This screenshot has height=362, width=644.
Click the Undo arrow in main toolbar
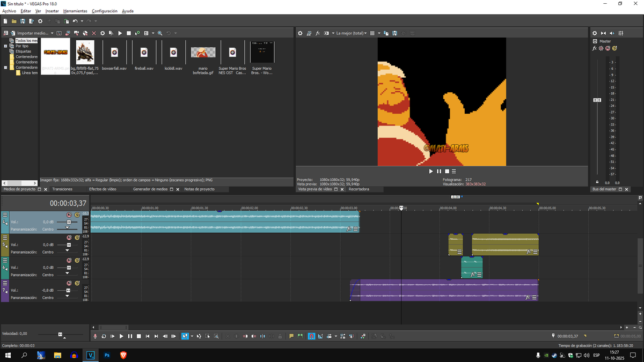point(75,21)
